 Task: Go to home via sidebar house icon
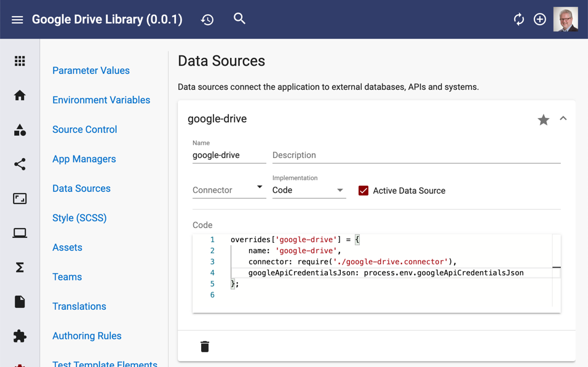20,95
